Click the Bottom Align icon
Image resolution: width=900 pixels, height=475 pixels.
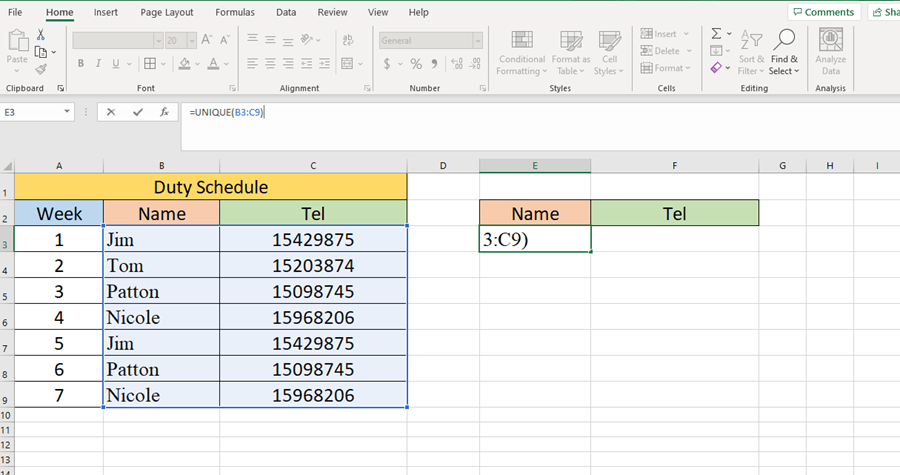(x=288, y=40)
